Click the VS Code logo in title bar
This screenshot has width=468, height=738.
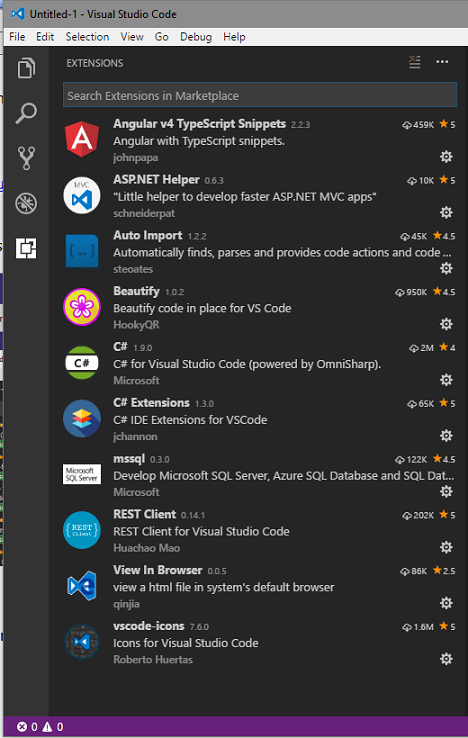tap(18, 14)
